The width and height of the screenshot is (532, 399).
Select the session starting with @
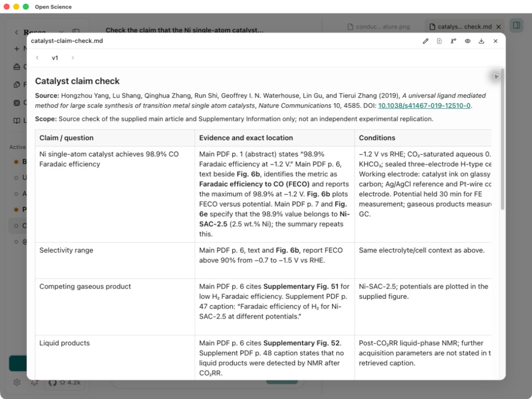pos(18,242)
